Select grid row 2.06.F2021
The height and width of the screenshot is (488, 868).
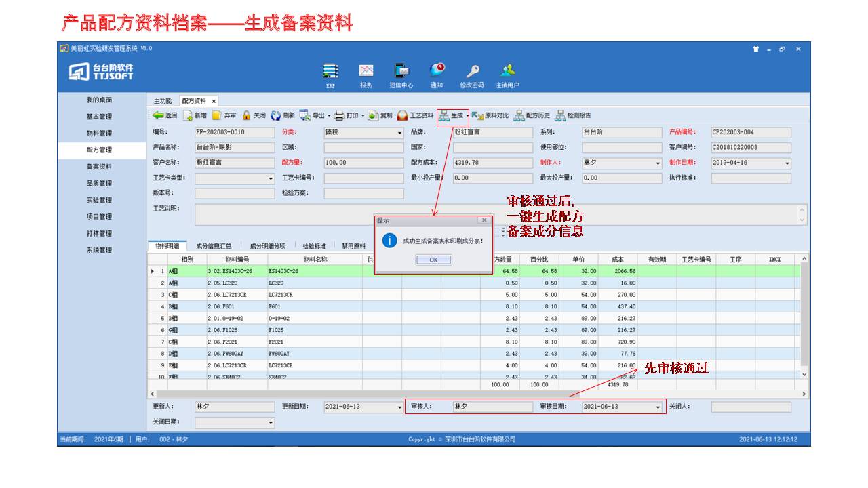coord(474,342)
